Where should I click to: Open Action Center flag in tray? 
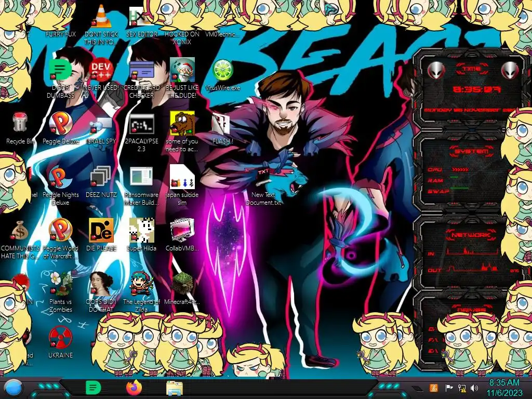pos(449,388)
